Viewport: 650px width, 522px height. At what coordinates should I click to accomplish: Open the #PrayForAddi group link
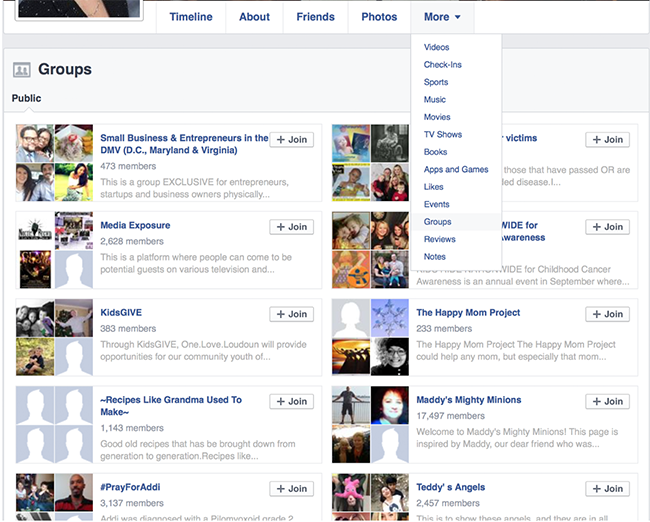click(130, 487)
